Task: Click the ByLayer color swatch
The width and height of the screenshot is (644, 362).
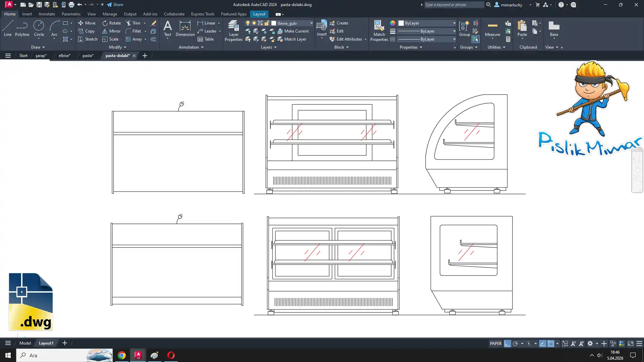Action: [401, 23]
